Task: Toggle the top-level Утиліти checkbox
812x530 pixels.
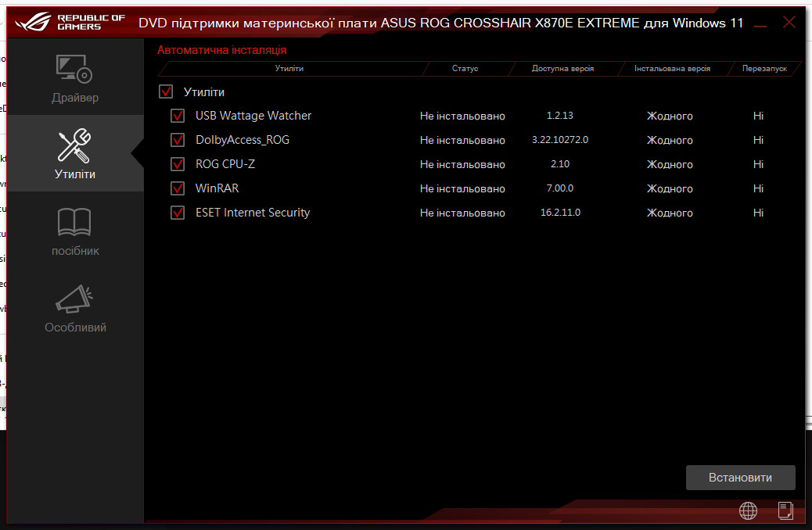Action: tap(166, 91)
